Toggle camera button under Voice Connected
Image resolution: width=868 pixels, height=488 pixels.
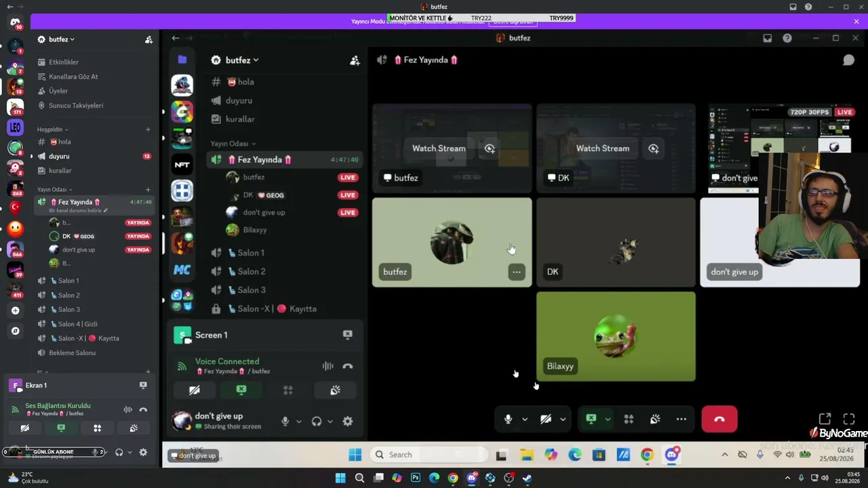coord(195,390)
